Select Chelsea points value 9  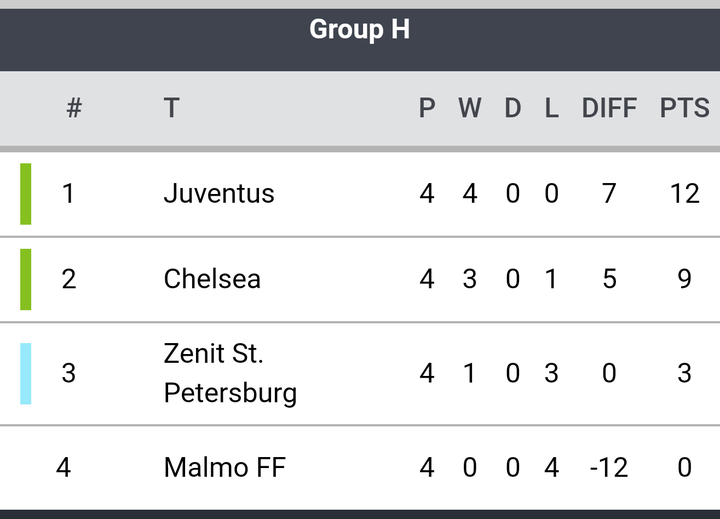pos(685,279)
